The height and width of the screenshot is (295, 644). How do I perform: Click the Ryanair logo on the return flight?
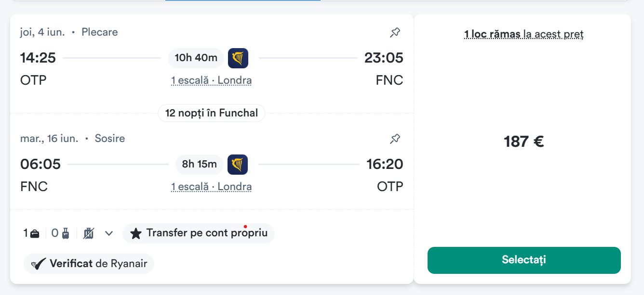[x=237, y=165]
